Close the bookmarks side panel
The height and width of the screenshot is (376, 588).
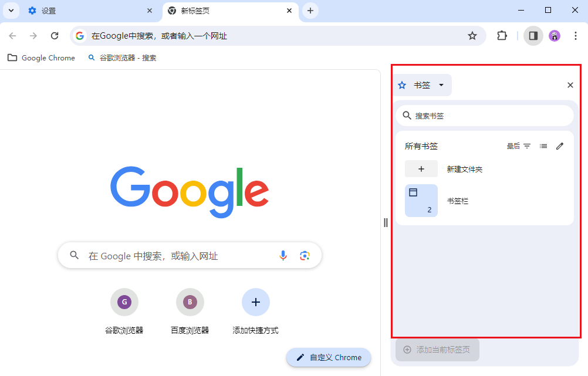570,85
